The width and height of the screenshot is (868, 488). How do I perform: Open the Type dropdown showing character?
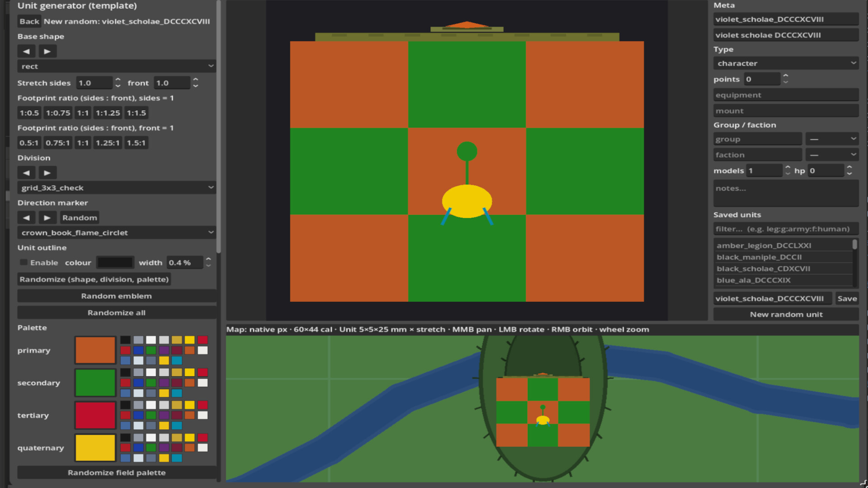click(786, 63)
